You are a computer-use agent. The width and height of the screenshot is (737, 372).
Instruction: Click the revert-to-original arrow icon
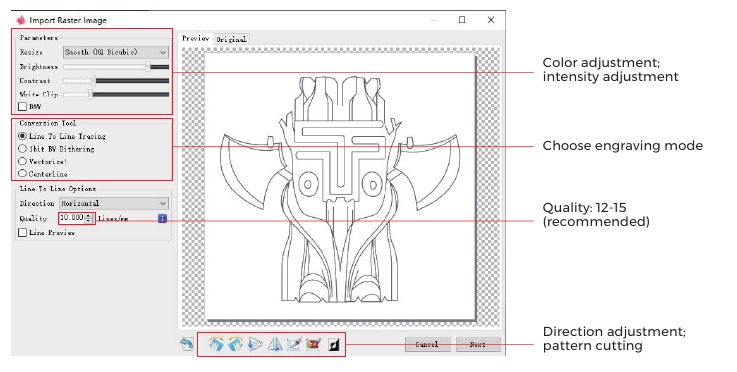[187, 344]
